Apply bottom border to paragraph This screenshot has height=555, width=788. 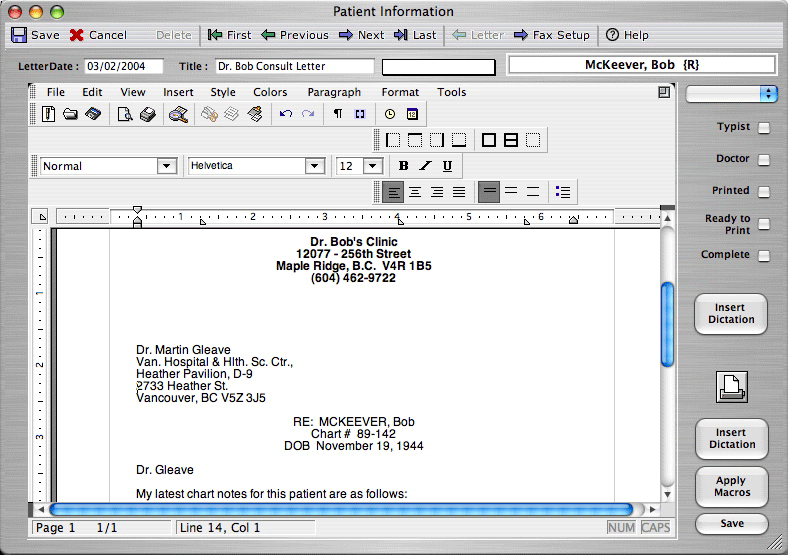click(x=459, y=140)
